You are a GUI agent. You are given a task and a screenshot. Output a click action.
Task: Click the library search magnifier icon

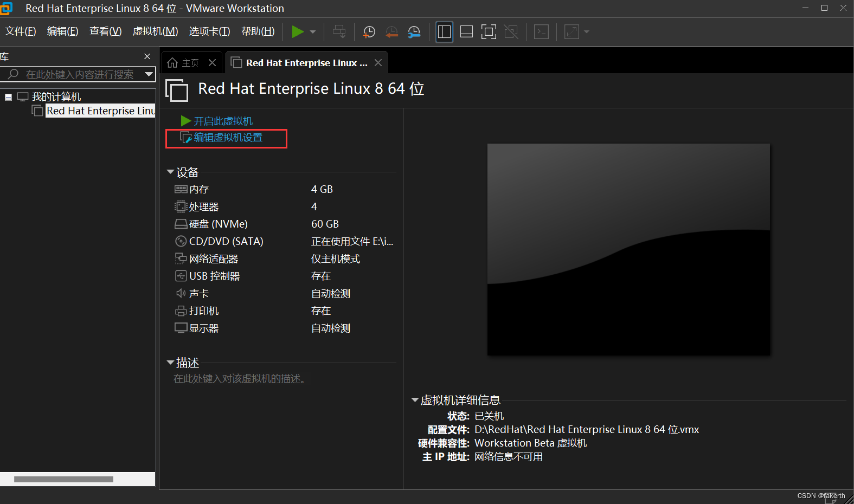click(14, 74)
